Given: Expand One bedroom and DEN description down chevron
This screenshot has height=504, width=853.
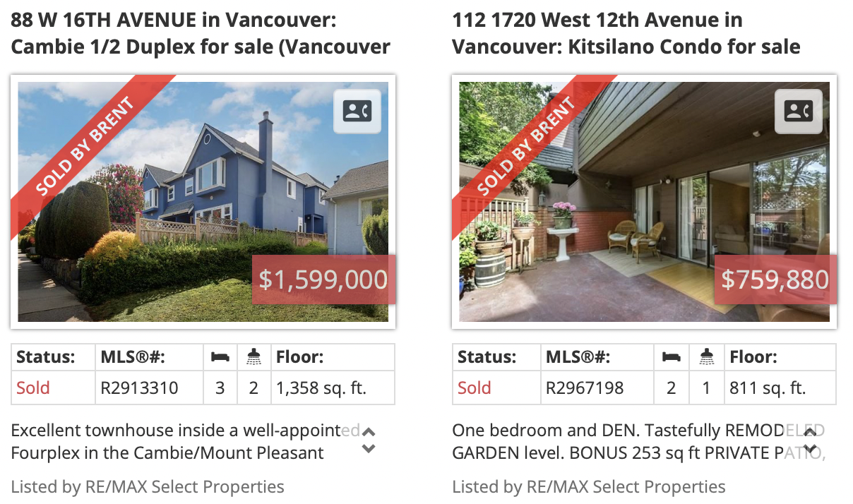Looking at the screenshot, I should pos(811,448).
